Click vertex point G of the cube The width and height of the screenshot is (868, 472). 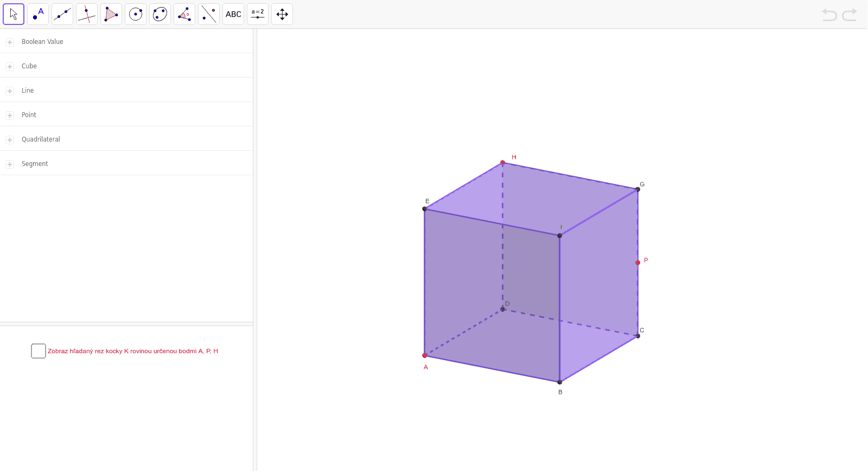coord(638,189)
